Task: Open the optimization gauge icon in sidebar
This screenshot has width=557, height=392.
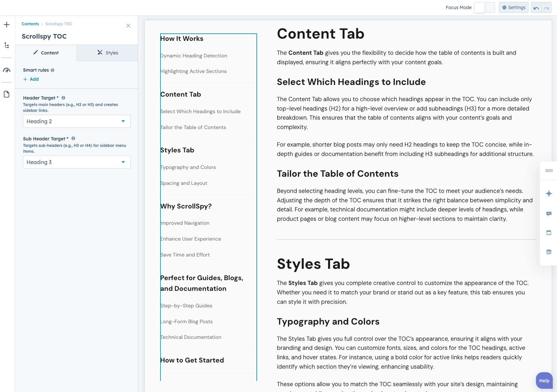Action: (x=6, y=70)
